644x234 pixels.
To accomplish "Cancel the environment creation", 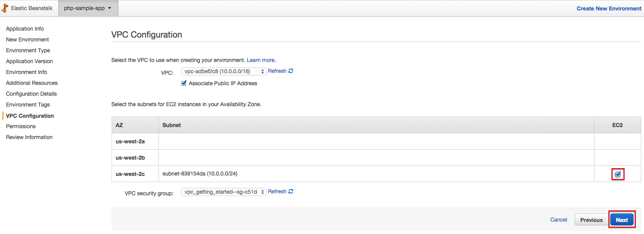I will click(558, 220).
